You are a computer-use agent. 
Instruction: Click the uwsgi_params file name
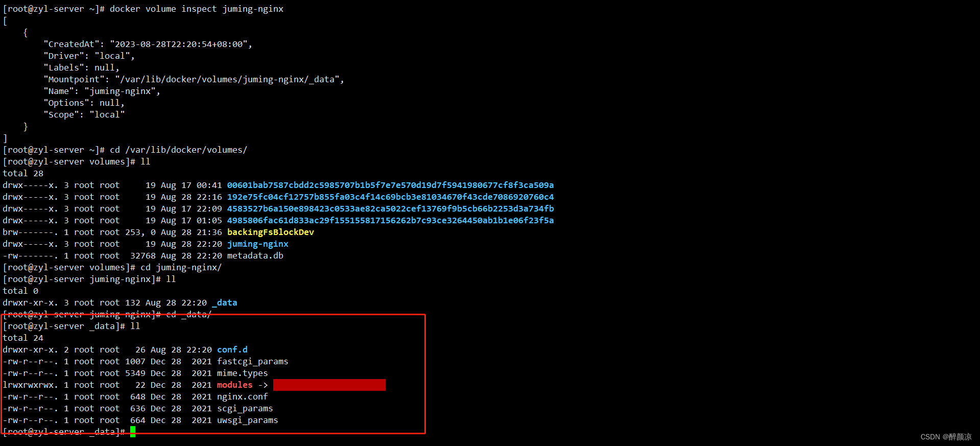click(248, 420)
